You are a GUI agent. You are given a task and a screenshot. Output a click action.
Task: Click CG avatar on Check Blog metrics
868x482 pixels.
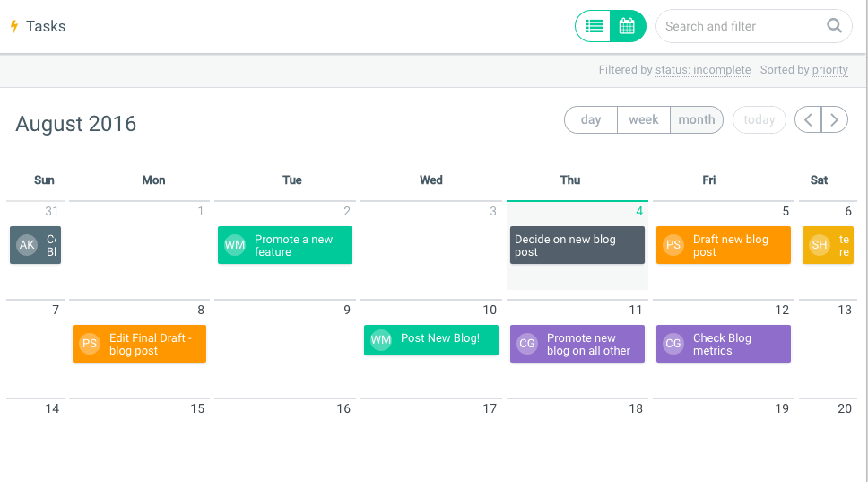pos(673,344)
